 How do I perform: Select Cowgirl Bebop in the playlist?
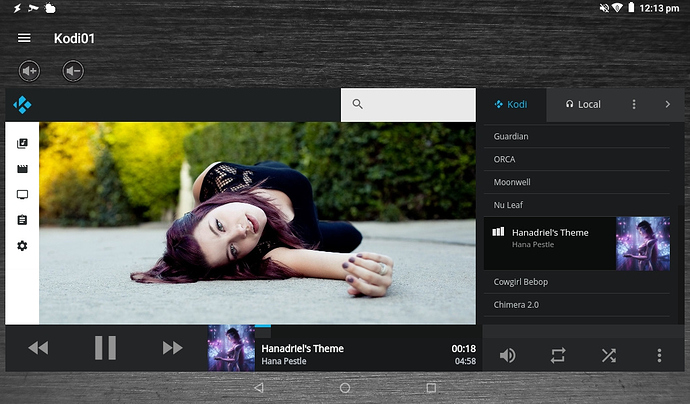click(576, 282)
